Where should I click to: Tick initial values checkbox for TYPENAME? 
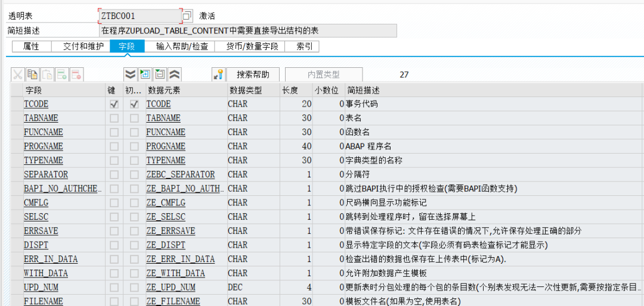click(x=134, y=160)
